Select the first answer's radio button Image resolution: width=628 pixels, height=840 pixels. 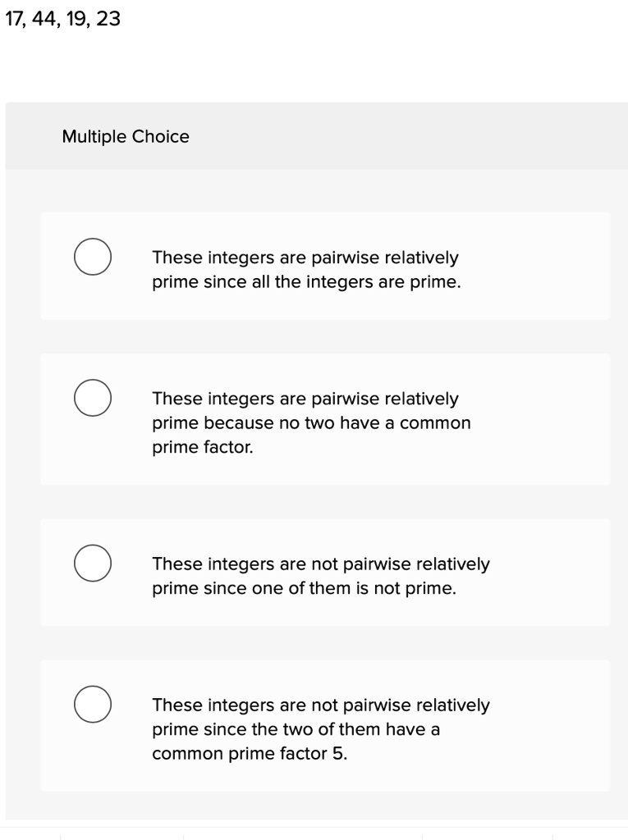click(x=93, y=257)
